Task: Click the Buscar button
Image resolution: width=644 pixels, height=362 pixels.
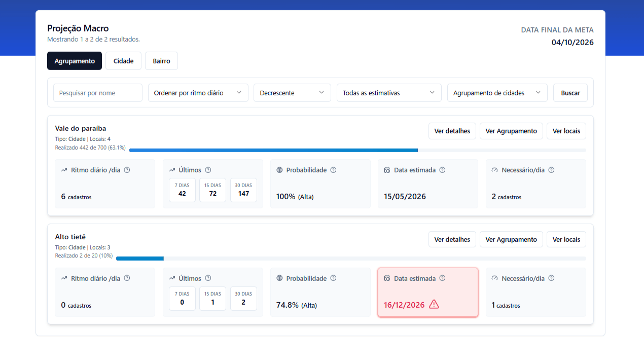Action: pos(570,93)
